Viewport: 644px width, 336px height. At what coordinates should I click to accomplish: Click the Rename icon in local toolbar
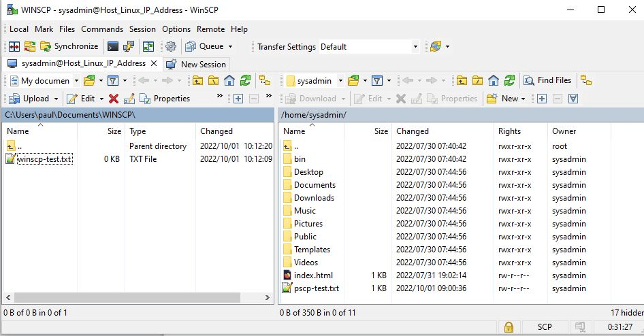click(129, 99)
